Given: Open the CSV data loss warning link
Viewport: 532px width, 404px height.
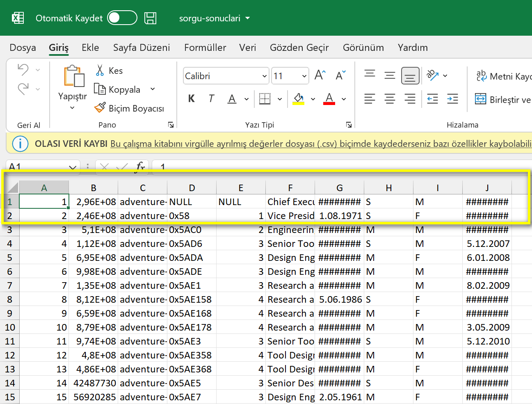Looking at the screenshot, I should pos(321,144).
